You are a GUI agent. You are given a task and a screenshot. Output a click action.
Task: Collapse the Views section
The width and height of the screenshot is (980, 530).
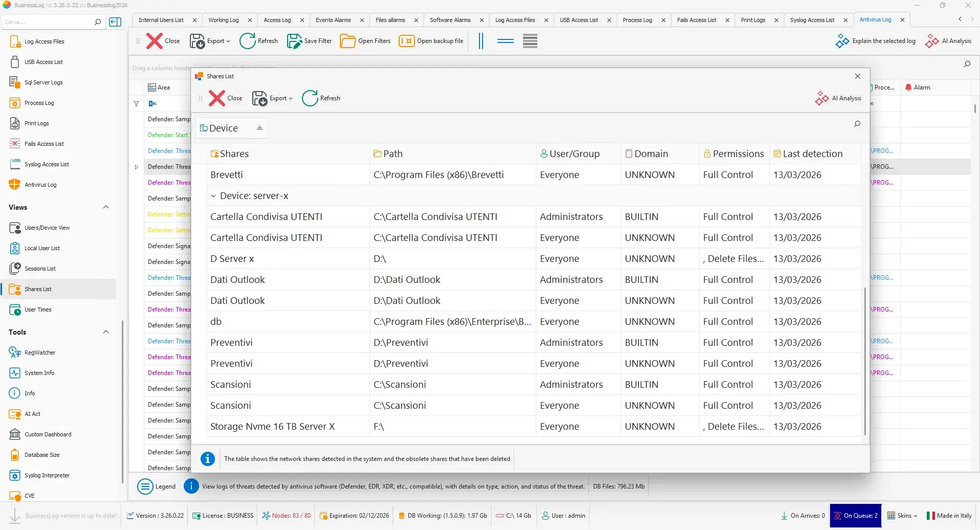pos(106,207)
